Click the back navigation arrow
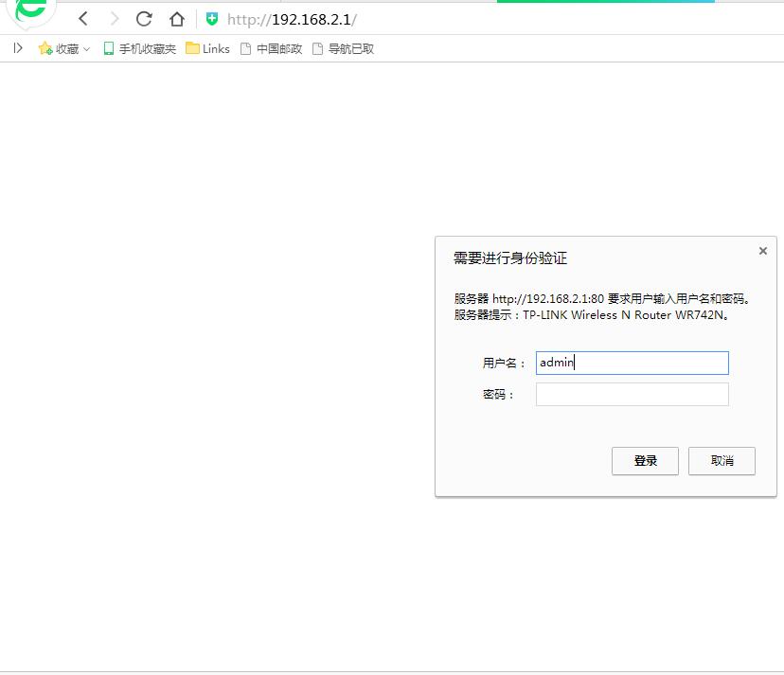The height and width of the screenshot is (675, 784). 82,18
